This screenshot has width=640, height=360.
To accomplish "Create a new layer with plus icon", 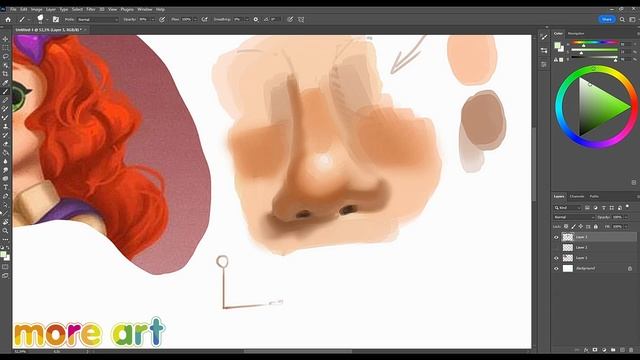I will click(622, 350).
